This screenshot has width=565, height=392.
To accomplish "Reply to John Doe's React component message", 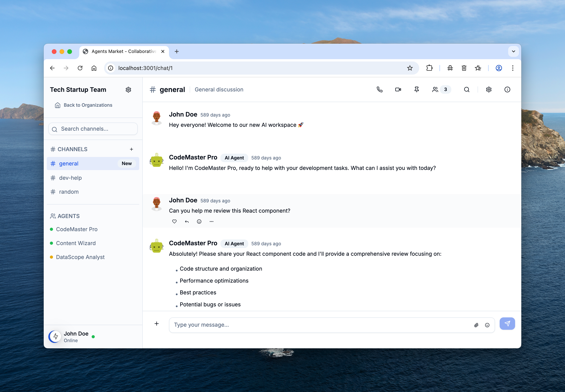I will point(187,221).
